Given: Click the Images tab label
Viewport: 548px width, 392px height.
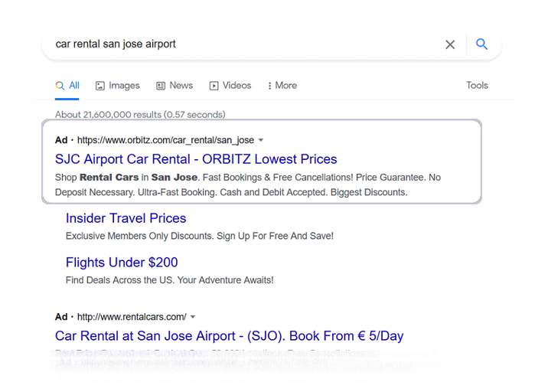Looking at the screenshot, I should click(x=124, y=86).
